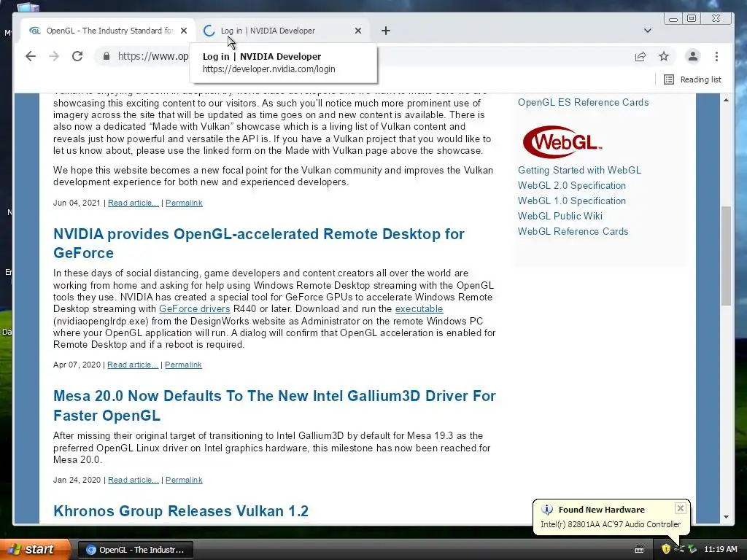
Task: Close the OpenGL tab
Action: (x=184, y=31)
